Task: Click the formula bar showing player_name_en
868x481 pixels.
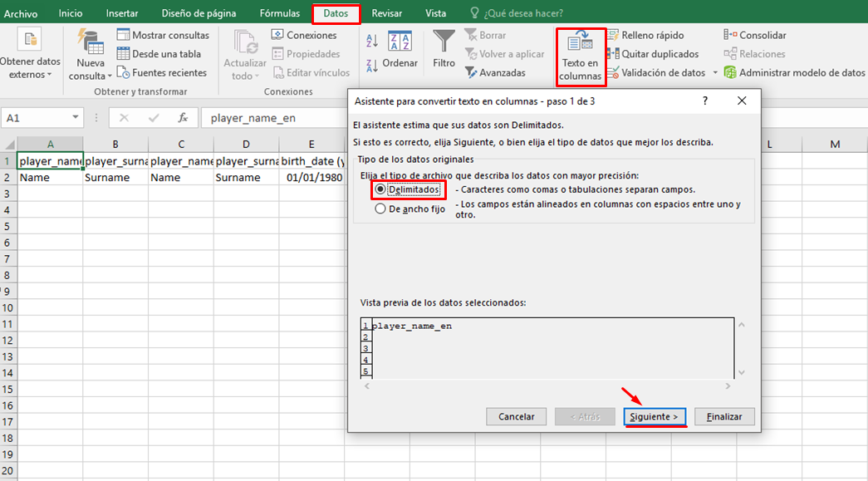Action: click(x=274, y=118)
